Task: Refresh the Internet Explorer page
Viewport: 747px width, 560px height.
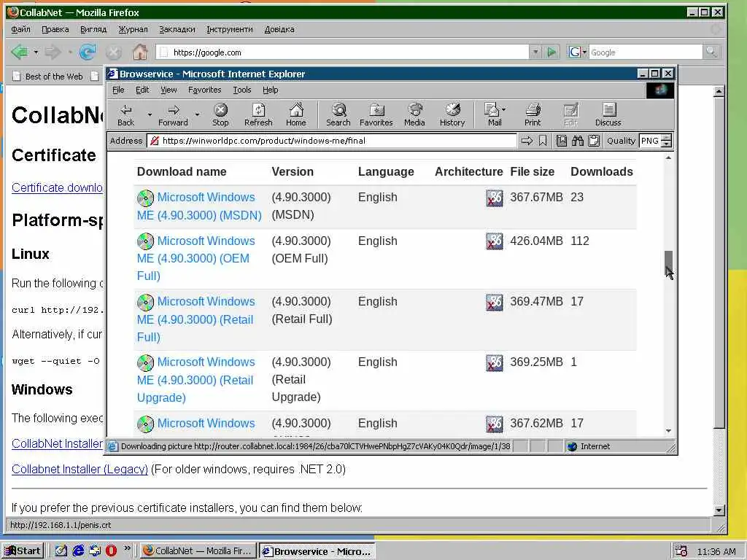Action: (x=258, y=114)
